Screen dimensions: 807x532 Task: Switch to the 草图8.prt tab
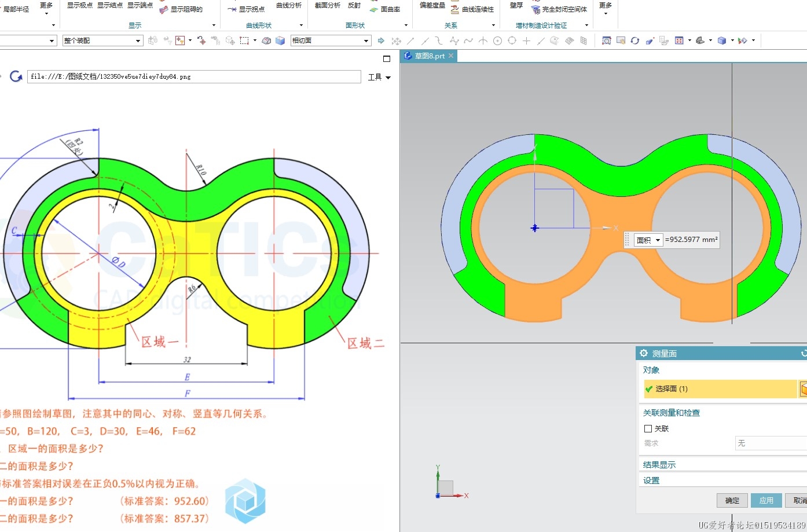point(429,56)
